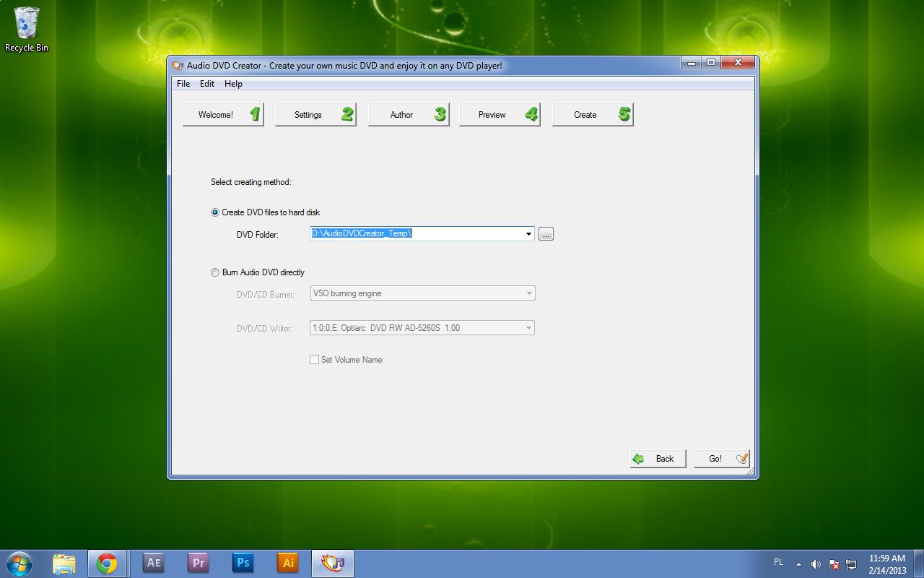Open the network tray icon
The height and width of the screenshot is (578, 924).
tap(851, 564)
